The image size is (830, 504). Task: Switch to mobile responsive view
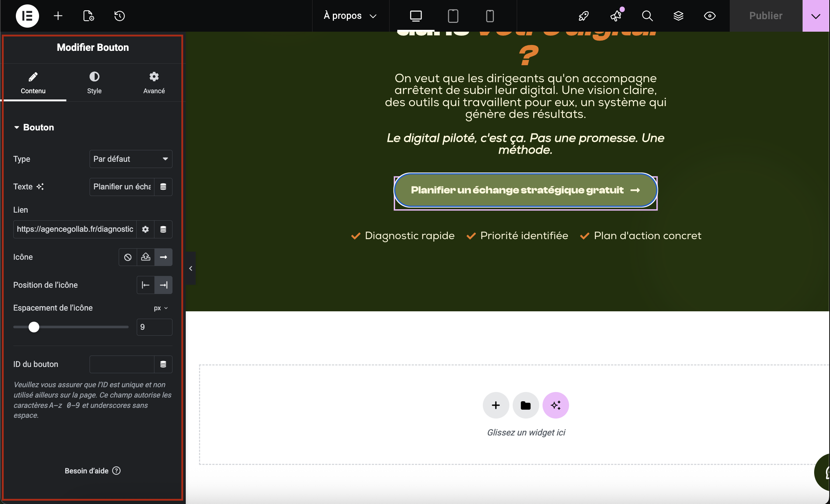click(490, 16)
